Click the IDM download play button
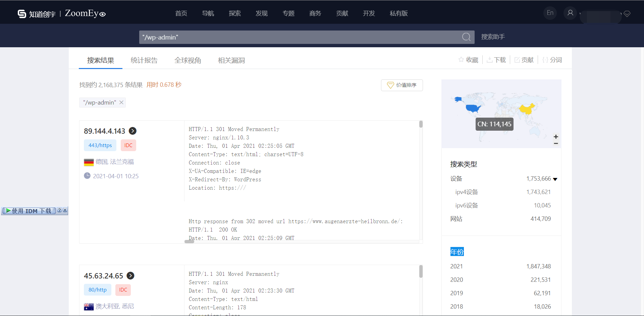The image size is (644, 316). [x=29, y=211]
